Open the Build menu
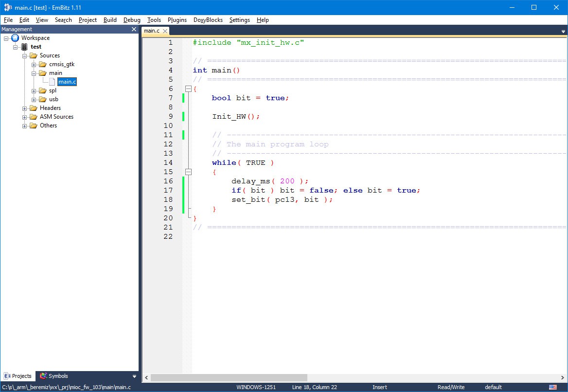The image size is (568, 392). coord(110,20)
